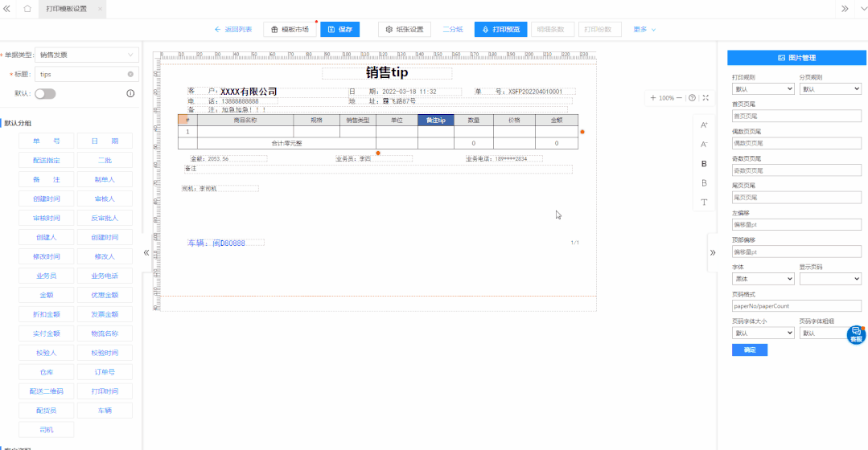Enter fullscreen via the expand icon
Image resolution: width=868 pixels, height=450 pixels.
coord(706,98)
